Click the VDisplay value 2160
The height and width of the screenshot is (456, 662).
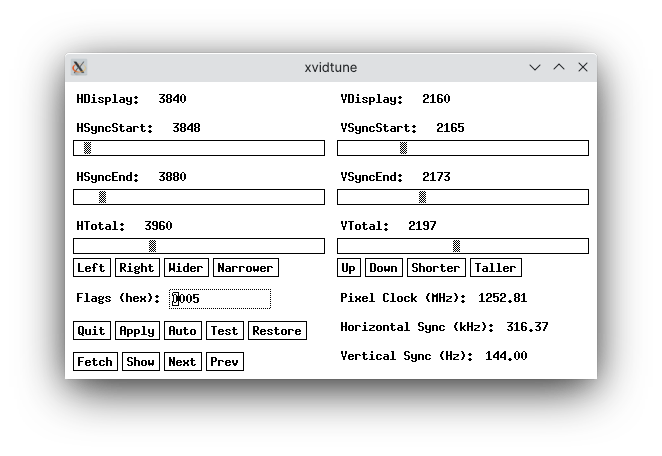pos(436,99)
